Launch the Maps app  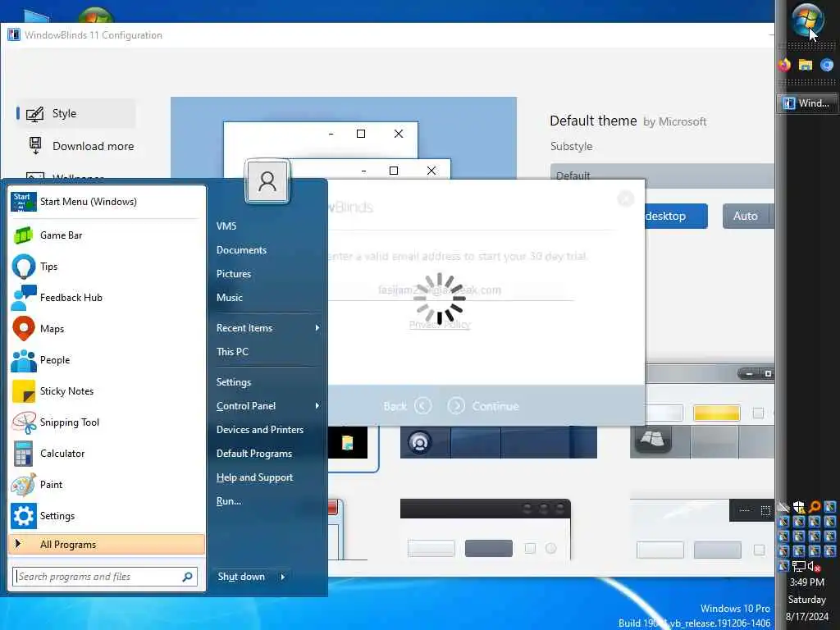click(x=107, y=328)
